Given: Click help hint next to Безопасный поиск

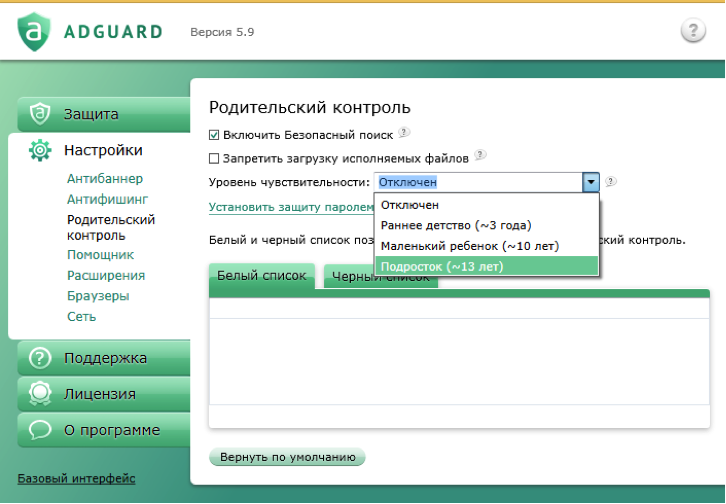Looking at the screenshot, I should [403, 133].
